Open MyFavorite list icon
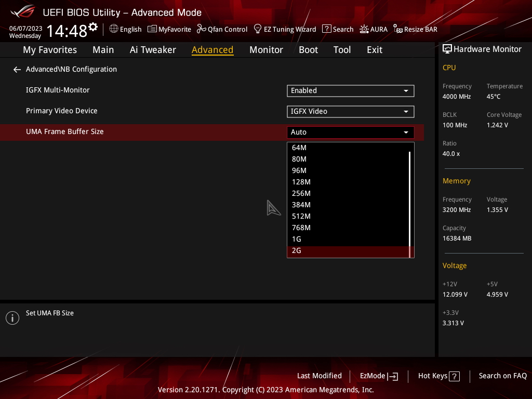532x399 pixels. click(152, 29)
